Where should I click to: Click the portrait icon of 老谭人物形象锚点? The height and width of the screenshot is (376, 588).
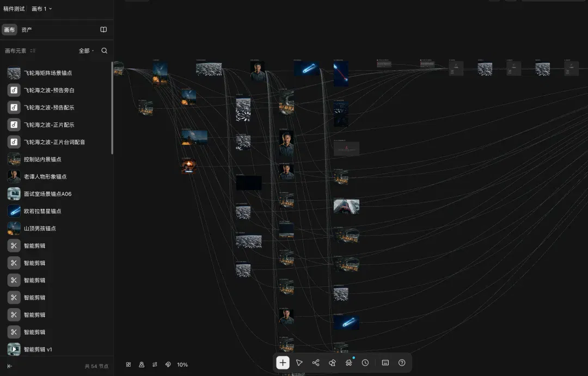[14, 176]
